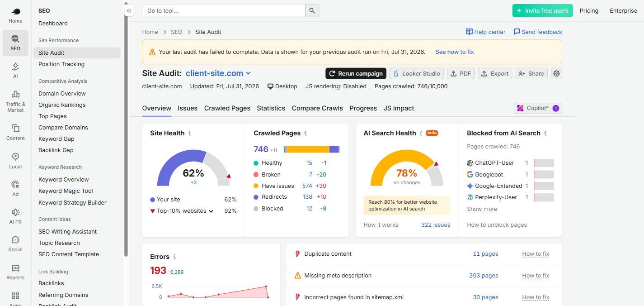This screenshot has width=644, height=306.
Task: Click the Errors info icon
Action: pyautogui.click(x=174, y=257)
